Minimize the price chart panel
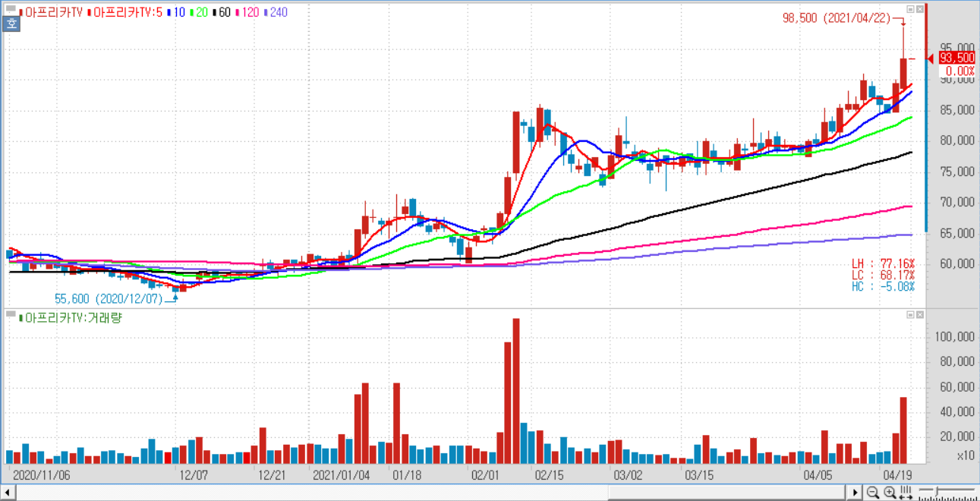Image resolution: width=980 pixels, height=501 pixels. 910,10
